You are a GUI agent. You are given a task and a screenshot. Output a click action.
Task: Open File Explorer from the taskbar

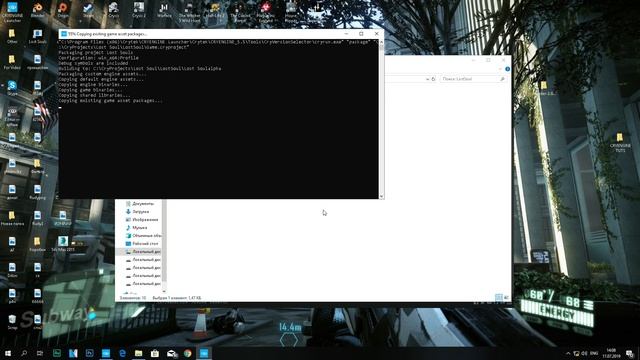[138, 353]
